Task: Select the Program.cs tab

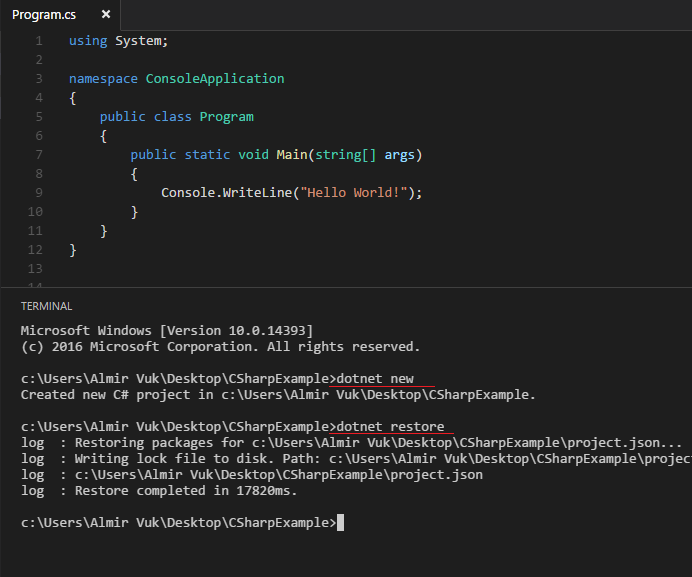Action: pos(45,16)
